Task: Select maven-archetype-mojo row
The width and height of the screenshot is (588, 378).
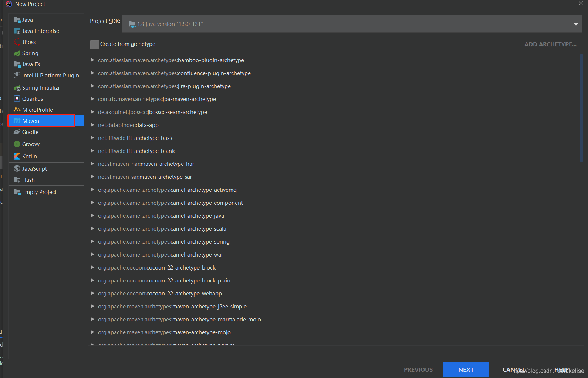Action: 335,332
